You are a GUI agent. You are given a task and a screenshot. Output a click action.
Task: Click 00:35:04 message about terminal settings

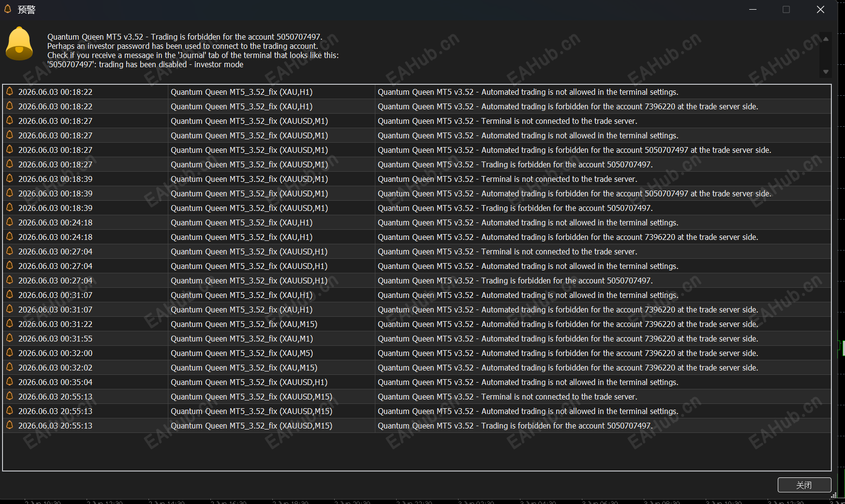pos(528,382)
